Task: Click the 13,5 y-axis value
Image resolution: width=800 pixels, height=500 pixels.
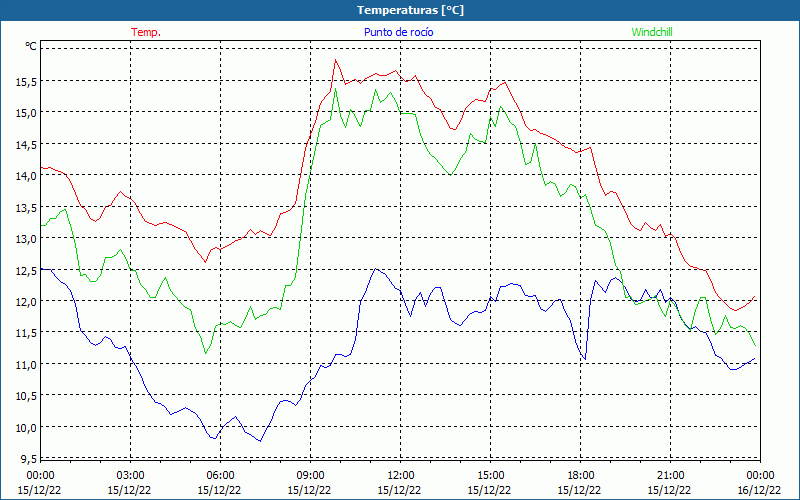Action: click(26, 207)
